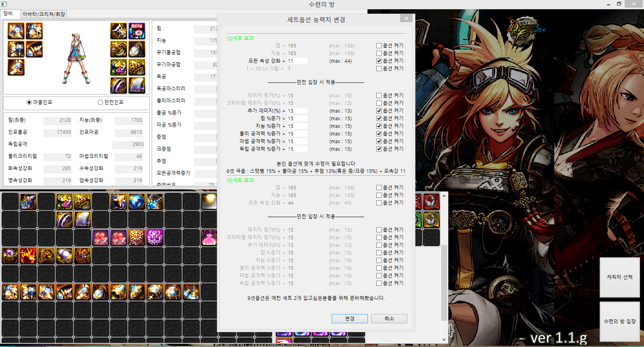The height and width of the screenshot is (347, 644).
Task: Click the equipped holographic paper item in equipment panel
Action: point(137,85)
